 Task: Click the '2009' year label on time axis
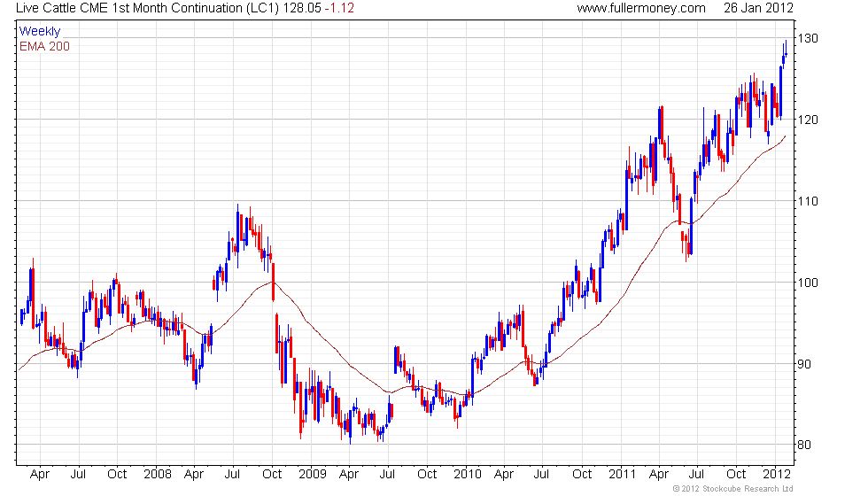(312, 475)
